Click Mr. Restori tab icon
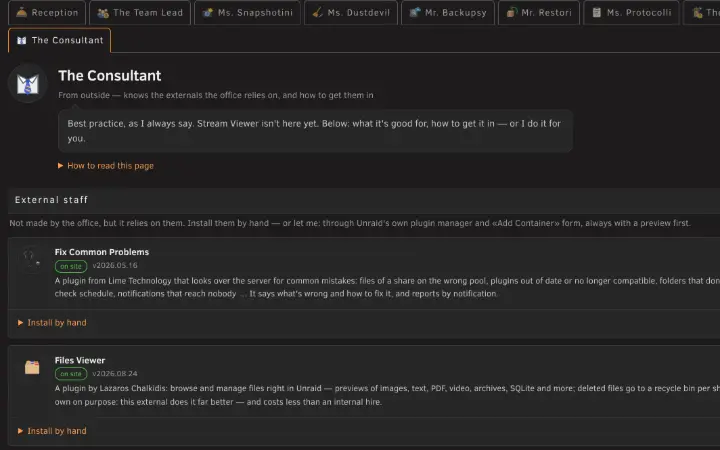The height and width of the screenshot is (450, 720). coord(512,13)
